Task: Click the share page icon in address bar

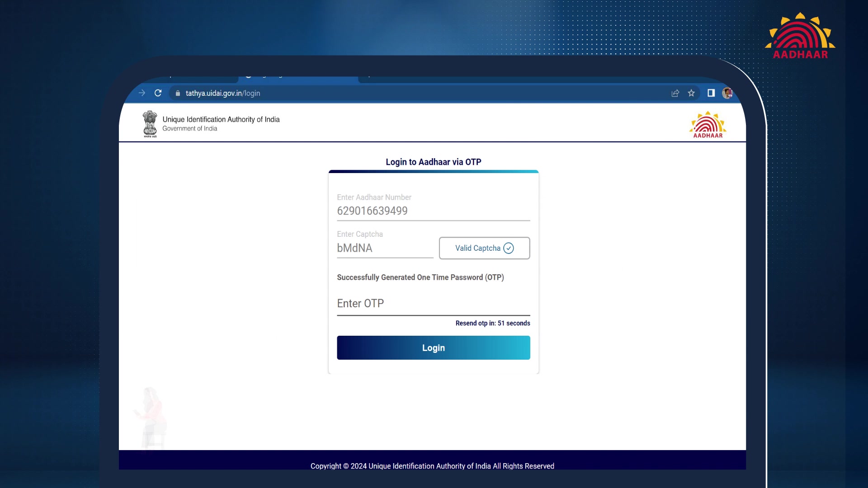Action: pyautogui.click(x=675, y=93)
